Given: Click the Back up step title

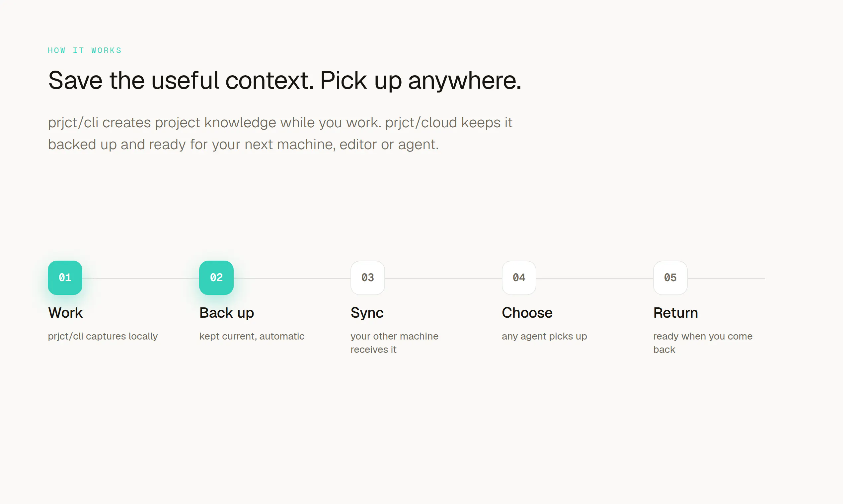Looking at the screenshot, I should [226, 313].
